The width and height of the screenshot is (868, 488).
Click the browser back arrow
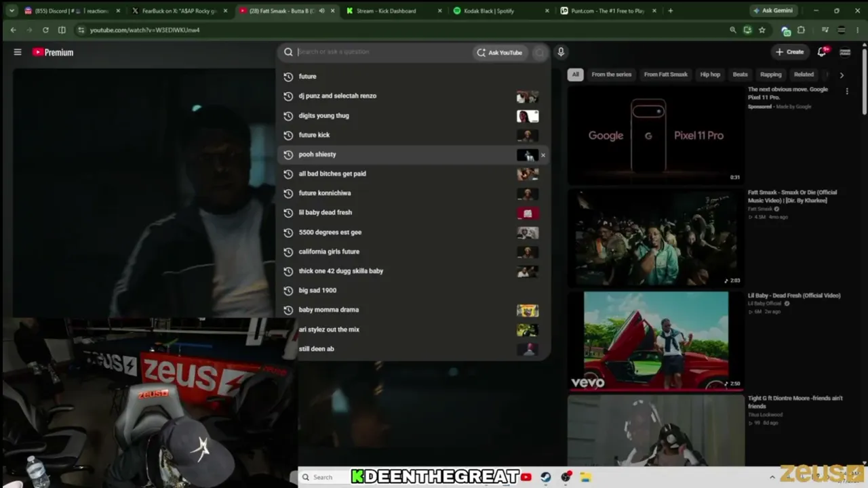point(13,30)
